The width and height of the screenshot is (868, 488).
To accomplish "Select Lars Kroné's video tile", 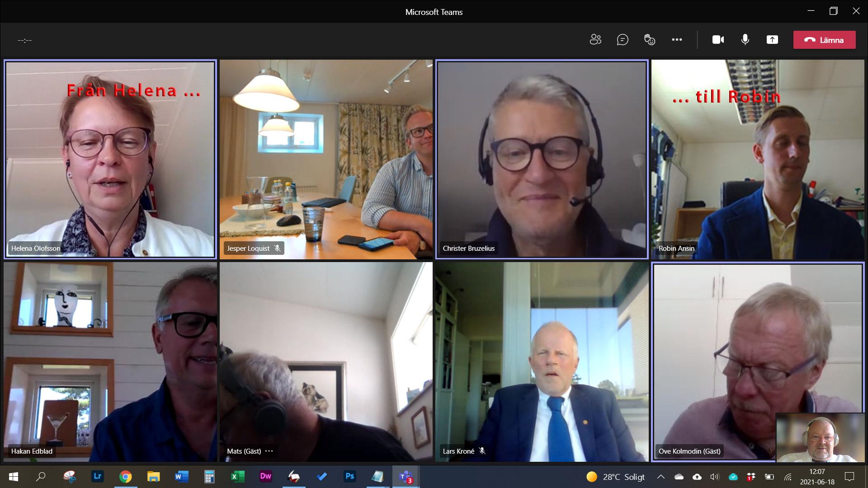I will pos(542,362).
